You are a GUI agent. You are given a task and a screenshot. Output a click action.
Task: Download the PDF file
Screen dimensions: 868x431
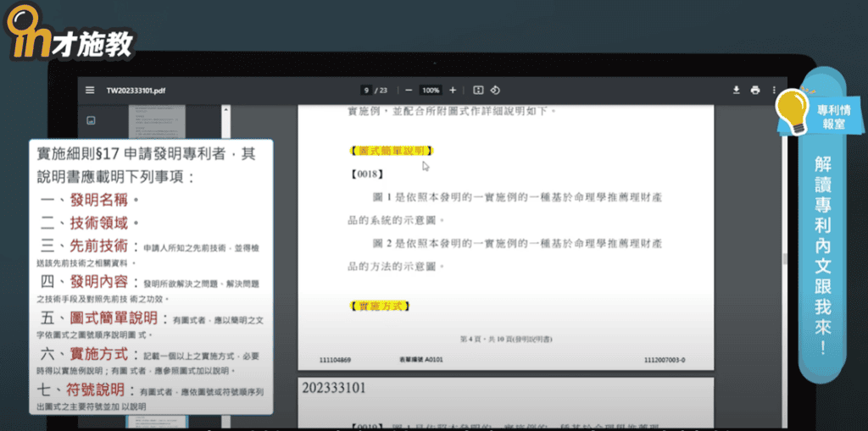tap(737, 90)
